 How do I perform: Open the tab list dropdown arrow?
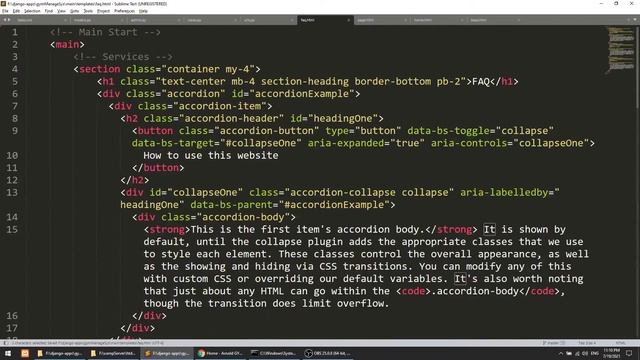click(635, 20)
